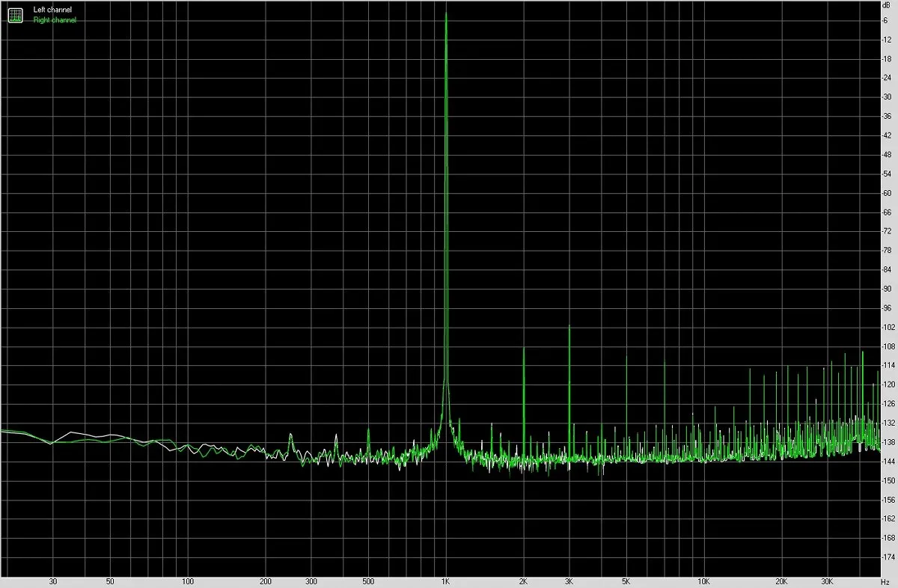Select the Right channel legend label
The width and height of the screenshot is (898, 588).
click(x=55, y=20)
